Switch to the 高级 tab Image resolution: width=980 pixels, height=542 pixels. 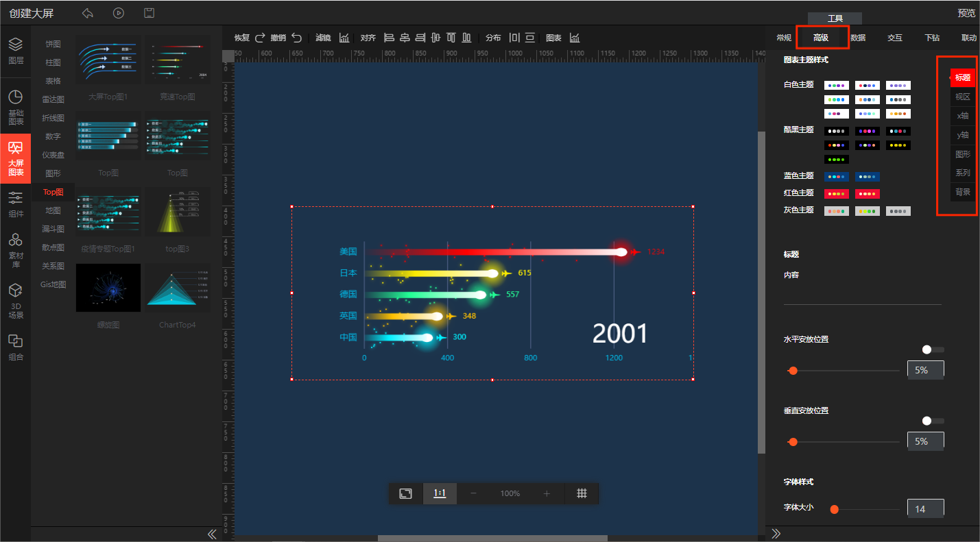[821, 38]
